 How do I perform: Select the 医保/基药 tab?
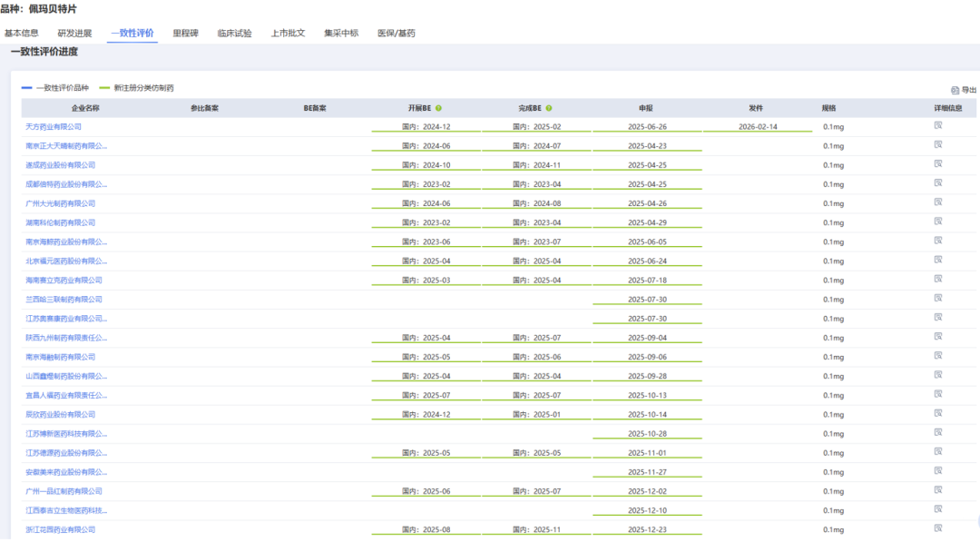(x=396, y=34)
